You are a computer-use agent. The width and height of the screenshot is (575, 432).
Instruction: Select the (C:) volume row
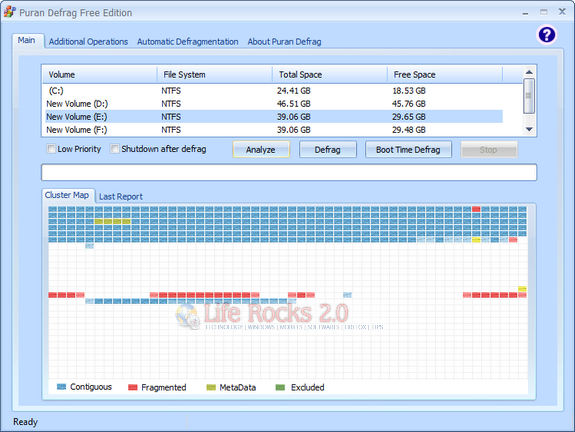click(274, 91)
